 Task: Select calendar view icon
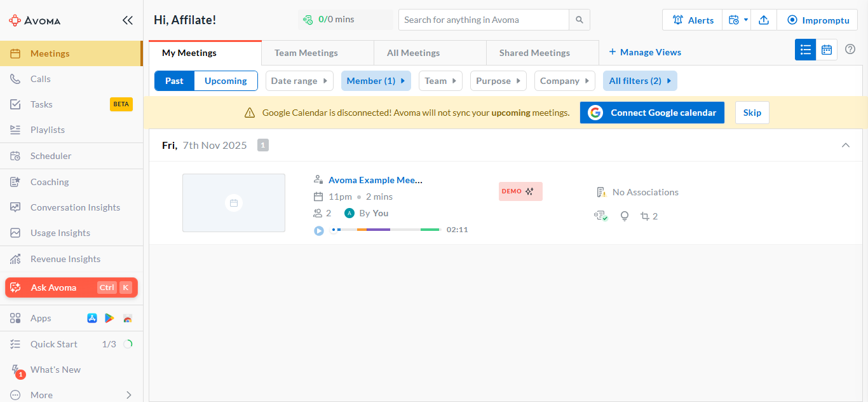pos(827,50)
